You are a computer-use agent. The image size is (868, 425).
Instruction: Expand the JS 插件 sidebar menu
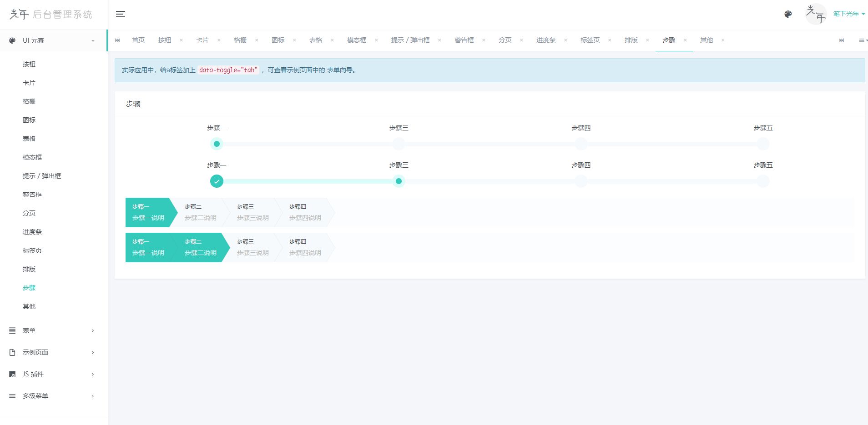(54, 374)
